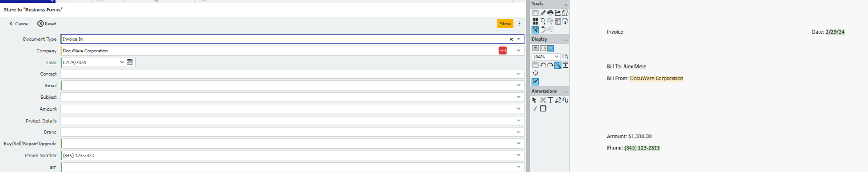
Task: Open the Company field dropdown arrow
Action: tap(519, 51)
